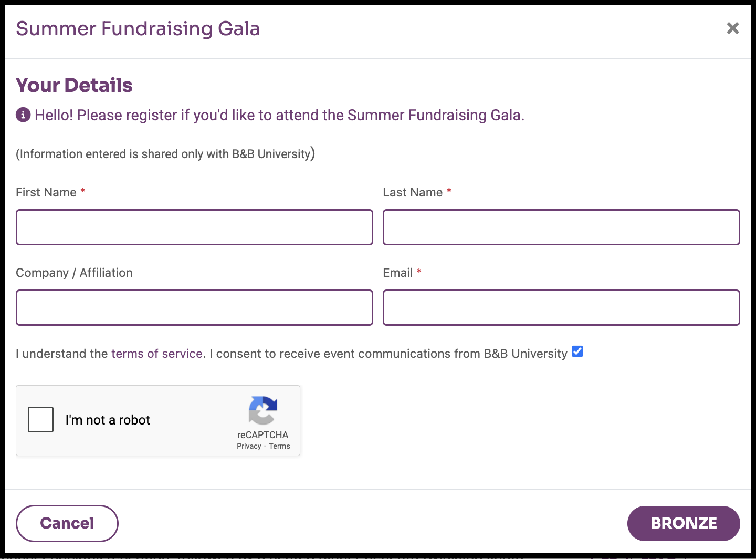Click the Summer Fundraising Gala title
This screenshot has height=559, width=756.
[x=138, y=28]
